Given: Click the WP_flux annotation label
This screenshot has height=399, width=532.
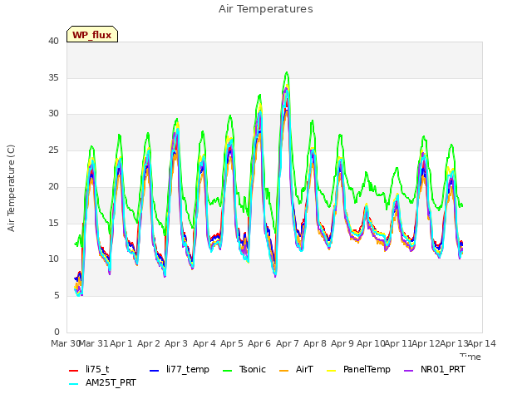Looking at the screenshot, I should click(x=92, y=35).
